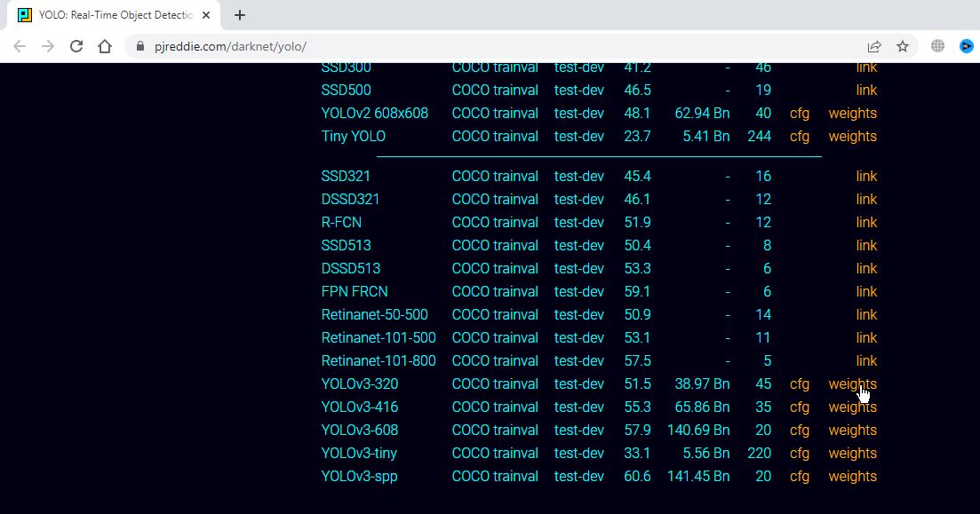The height and width of the screenshot is (514, 980).
Task: Open the link for Retinanet-50-500
Action: pyautogui.click(x=866, y=315)
